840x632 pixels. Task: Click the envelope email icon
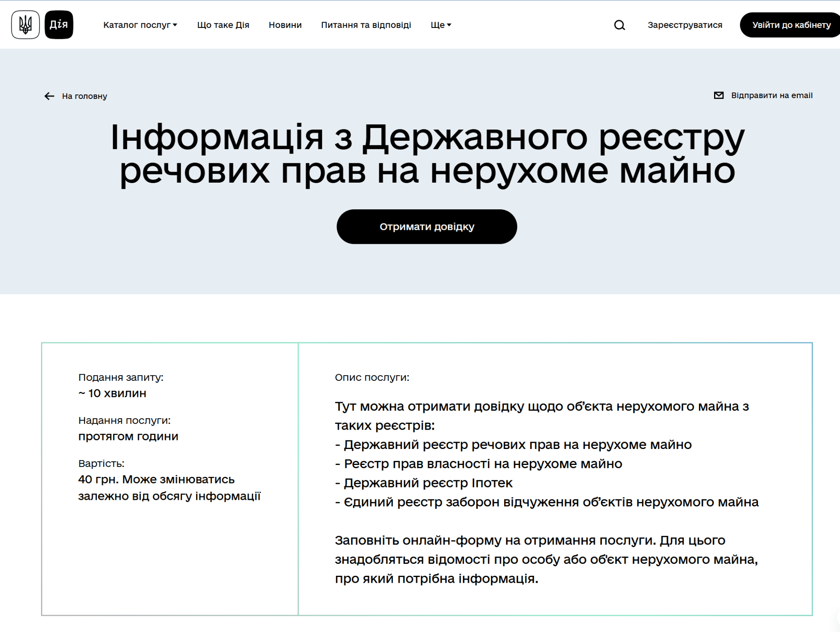pos(719,95)
